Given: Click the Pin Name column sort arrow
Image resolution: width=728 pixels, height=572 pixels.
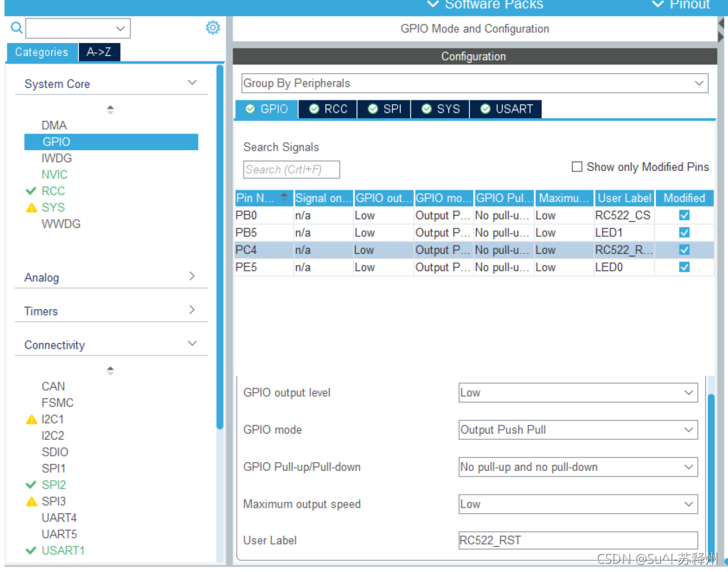Looking at the screenshot, I should 284,196.
